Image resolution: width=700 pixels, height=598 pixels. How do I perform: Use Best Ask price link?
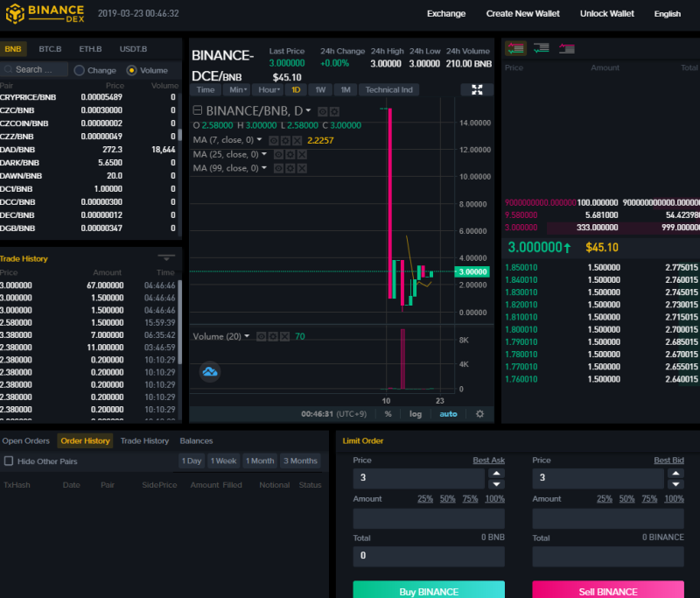489,460
